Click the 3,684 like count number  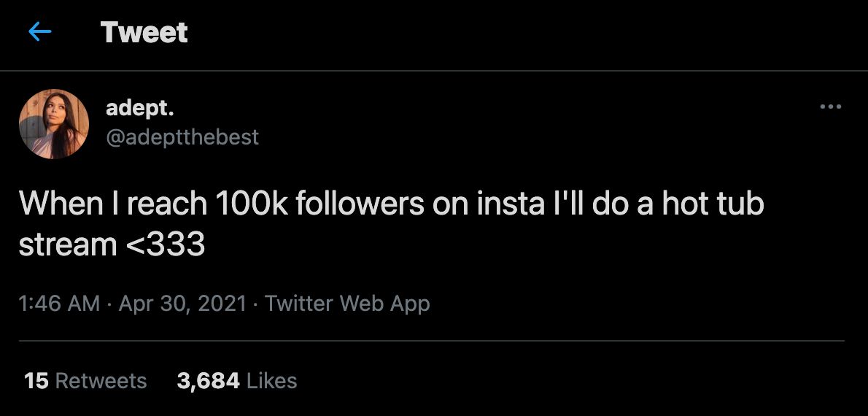(209, 380)
